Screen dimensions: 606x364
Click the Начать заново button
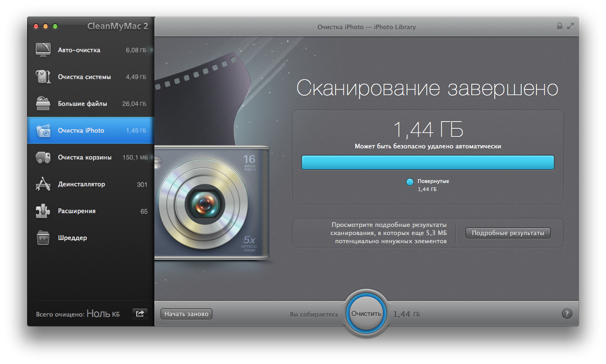pos(186,314)
